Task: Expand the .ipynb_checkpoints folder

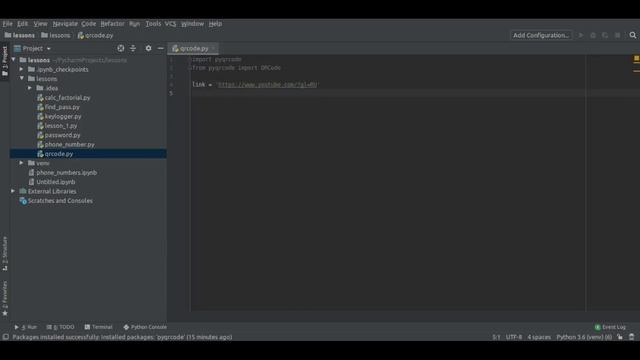Action: [x=22, y=69]
